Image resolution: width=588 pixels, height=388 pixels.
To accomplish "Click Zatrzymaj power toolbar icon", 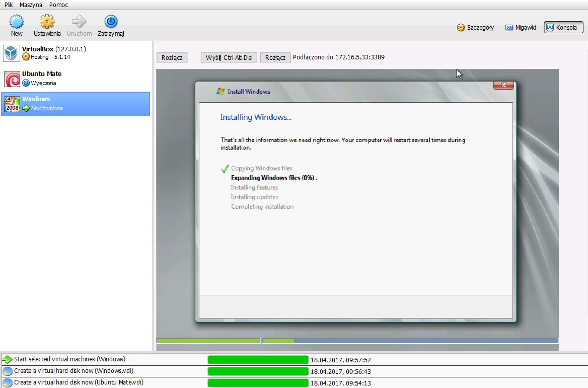I will [x=111, y=21].
